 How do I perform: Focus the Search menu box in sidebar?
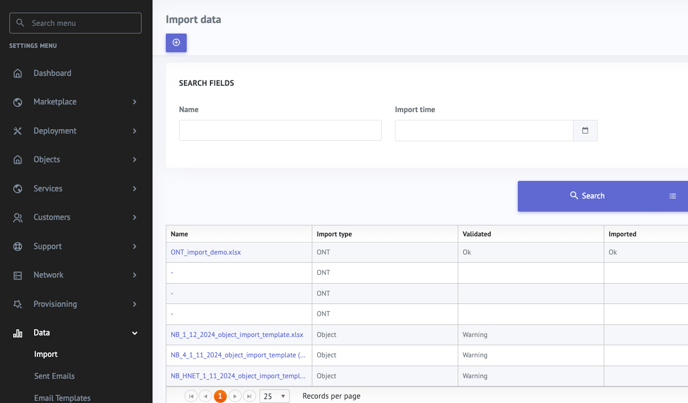pos(76,23)
